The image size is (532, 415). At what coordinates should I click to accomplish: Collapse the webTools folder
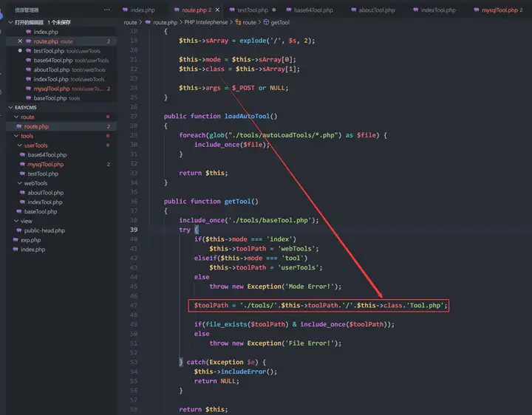click(x=20, y=183)
